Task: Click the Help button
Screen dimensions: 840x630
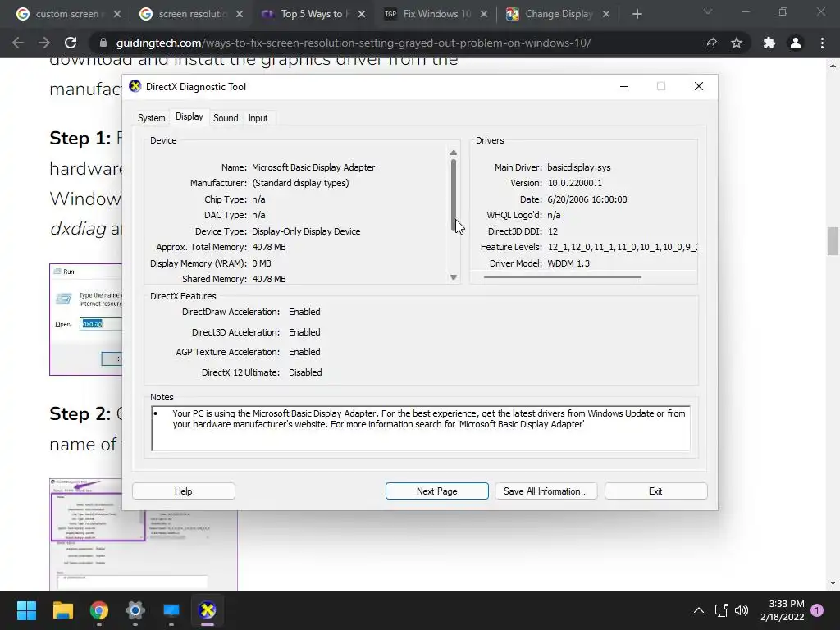Action: 183,491
